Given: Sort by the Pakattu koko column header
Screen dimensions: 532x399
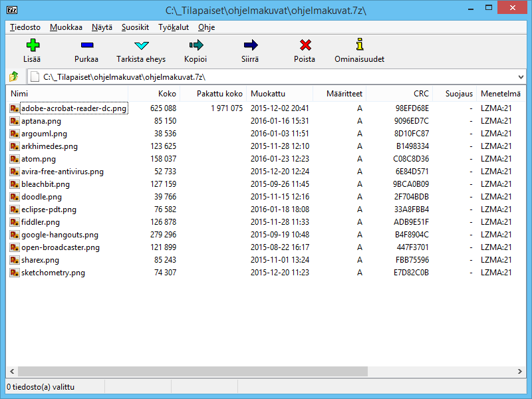Looking at the screenshot, I should point(213,94).
